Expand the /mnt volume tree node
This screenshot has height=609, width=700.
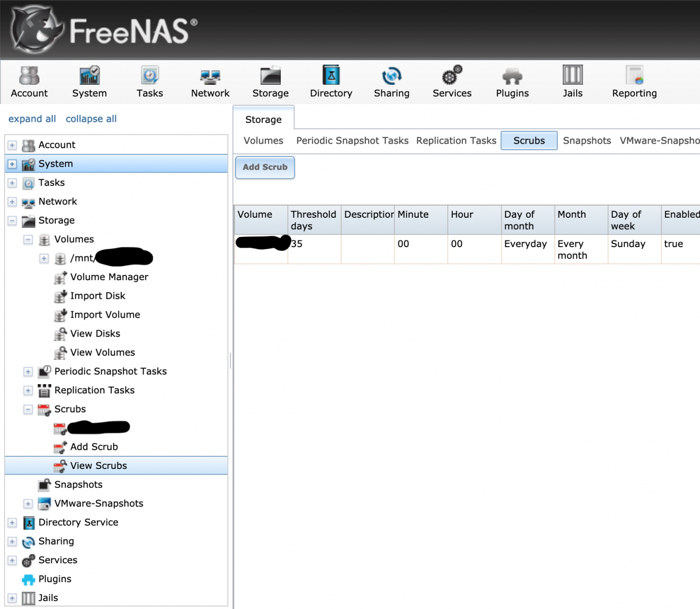point(44,258)
